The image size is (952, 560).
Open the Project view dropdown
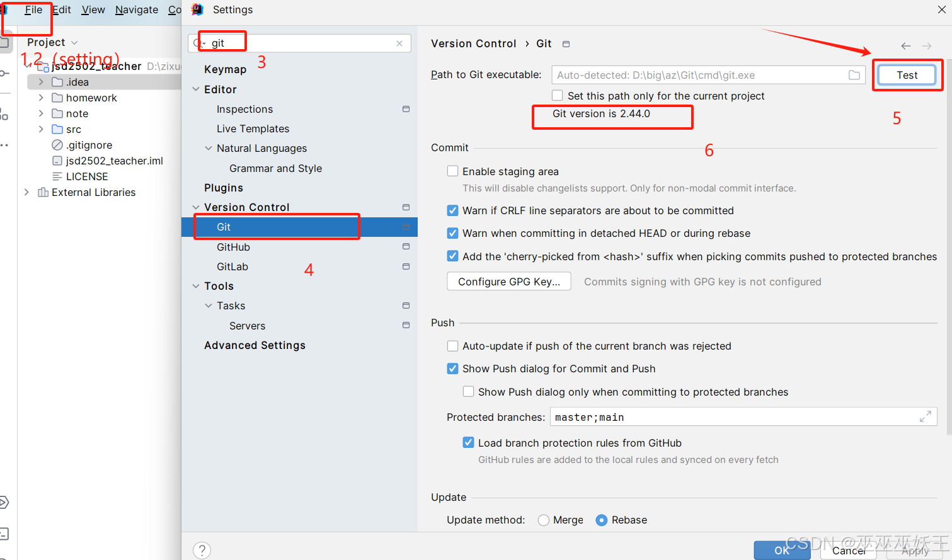(75, 42)
